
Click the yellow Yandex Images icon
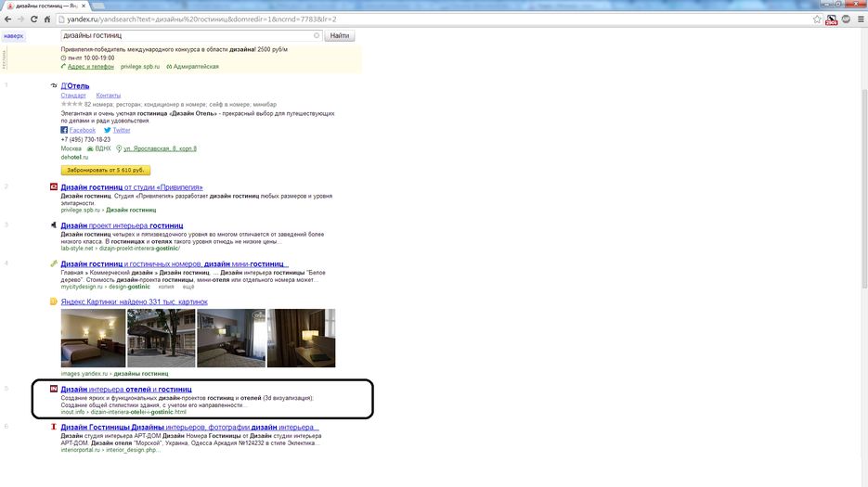coord(54,301)
